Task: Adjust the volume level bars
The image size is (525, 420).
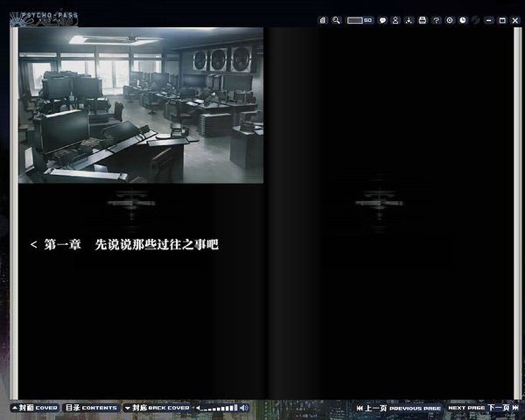Action: pyautogui.click(x=220, y=408)
